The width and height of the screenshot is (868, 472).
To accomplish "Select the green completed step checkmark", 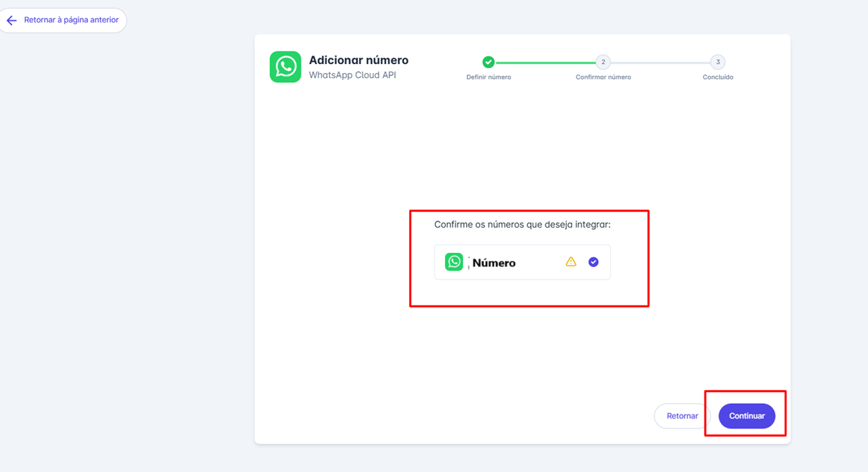I will [488, 63].
